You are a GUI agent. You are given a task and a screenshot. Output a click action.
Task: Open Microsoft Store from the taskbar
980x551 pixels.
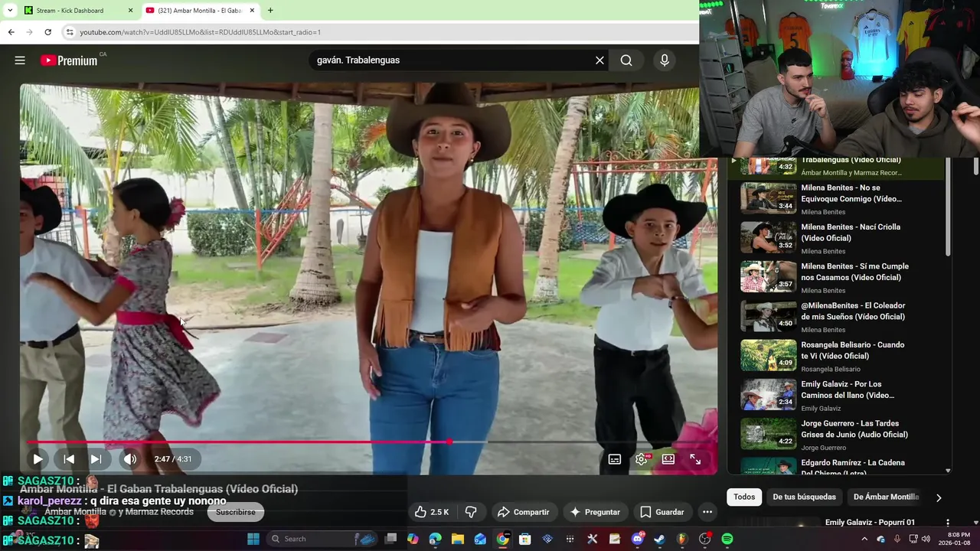pos(525,539)
